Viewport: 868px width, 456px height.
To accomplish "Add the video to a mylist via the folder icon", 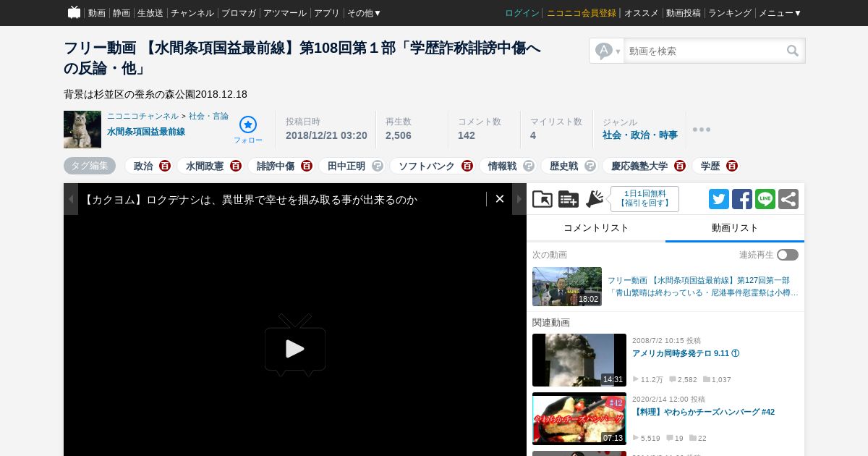I will (542, 199).
